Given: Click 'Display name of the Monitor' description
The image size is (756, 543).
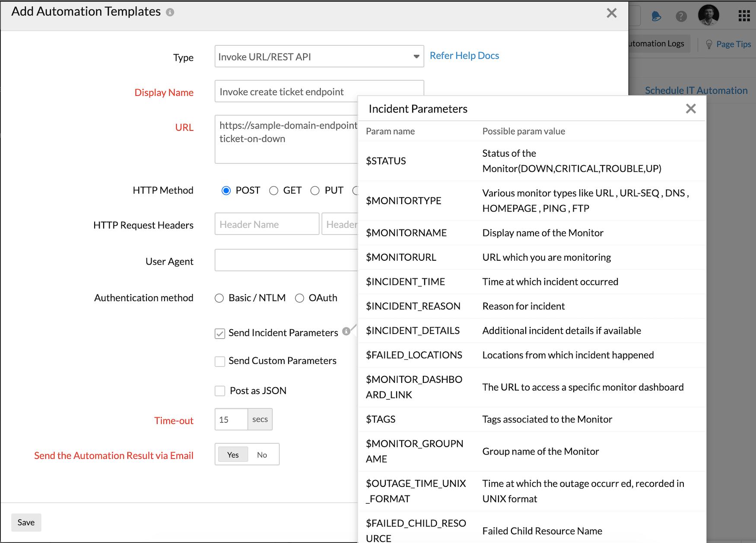Looking at the screenshot, I should (x=543, y=233).
